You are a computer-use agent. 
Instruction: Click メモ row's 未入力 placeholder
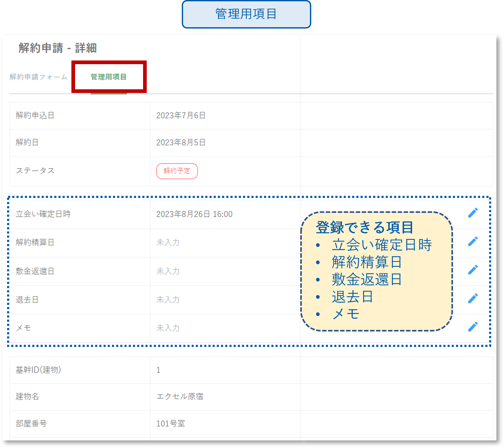(x=168, y=328)
